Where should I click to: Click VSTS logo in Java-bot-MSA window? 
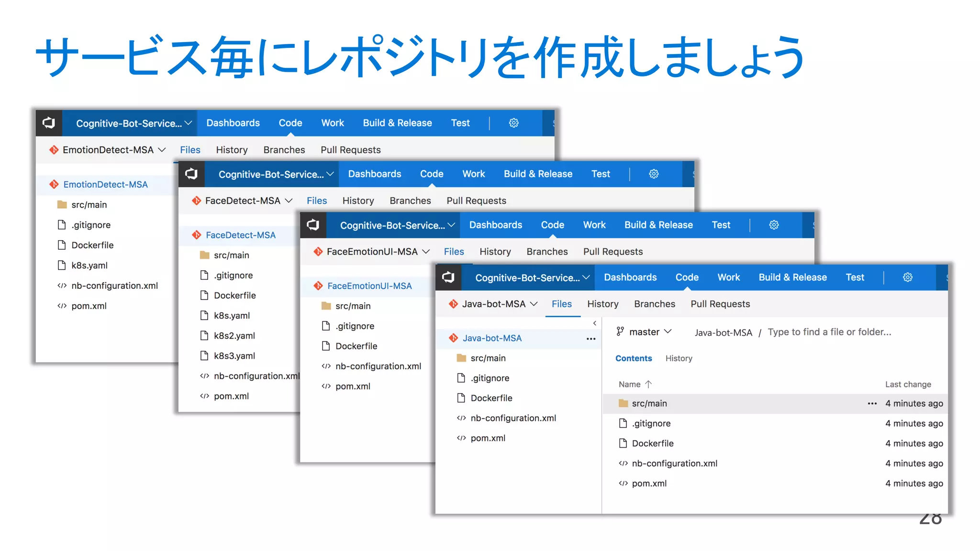[448, 277]
